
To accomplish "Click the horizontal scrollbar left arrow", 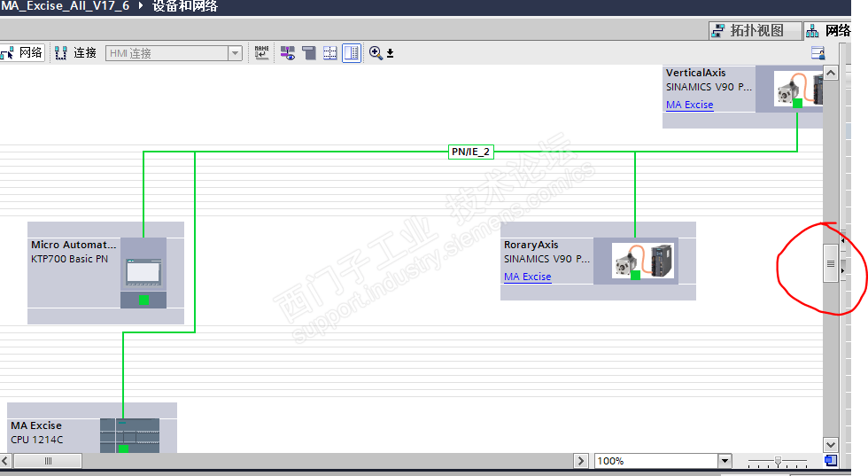I will click(x=5, y=460).
